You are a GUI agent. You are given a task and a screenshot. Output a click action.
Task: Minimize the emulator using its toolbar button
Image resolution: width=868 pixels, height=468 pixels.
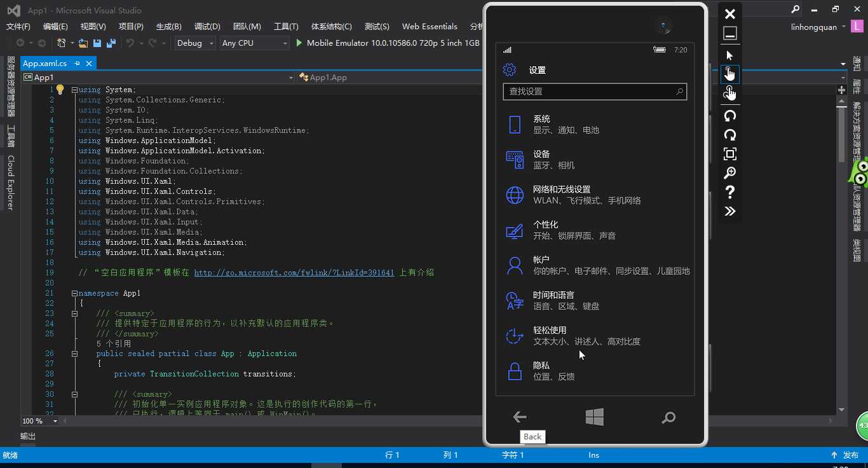pyautogui.click(x=730, y=33)
